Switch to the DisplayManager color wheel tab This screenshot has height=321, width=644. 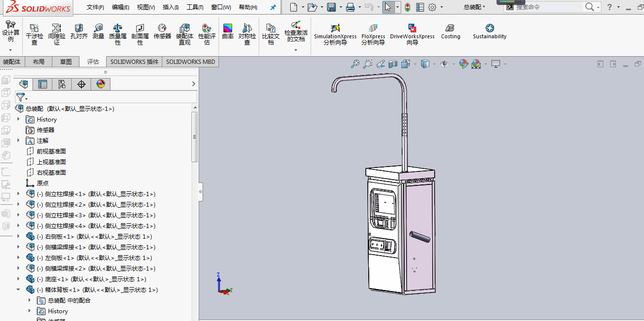pos(101,84)
